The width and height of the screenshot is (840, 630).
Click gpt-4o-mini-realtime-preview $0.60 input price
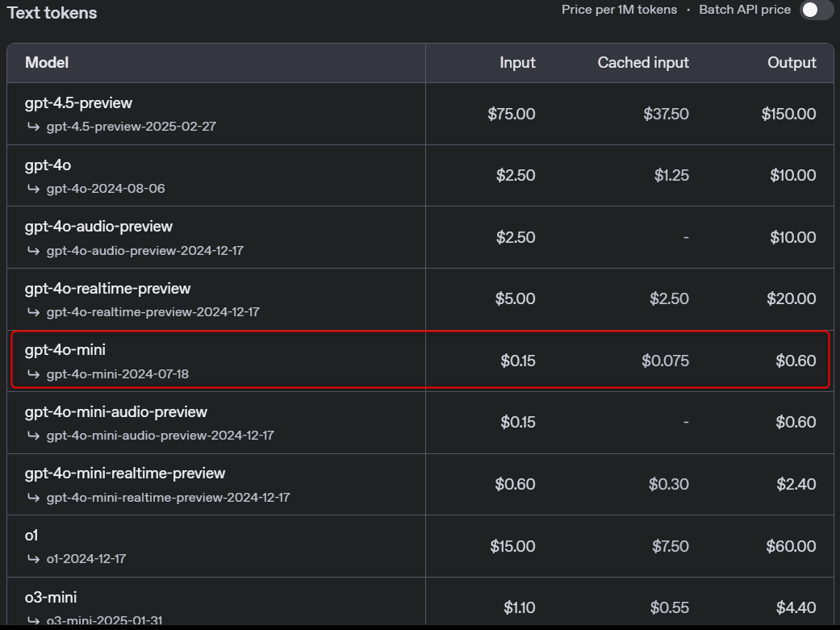coord(515,484)
